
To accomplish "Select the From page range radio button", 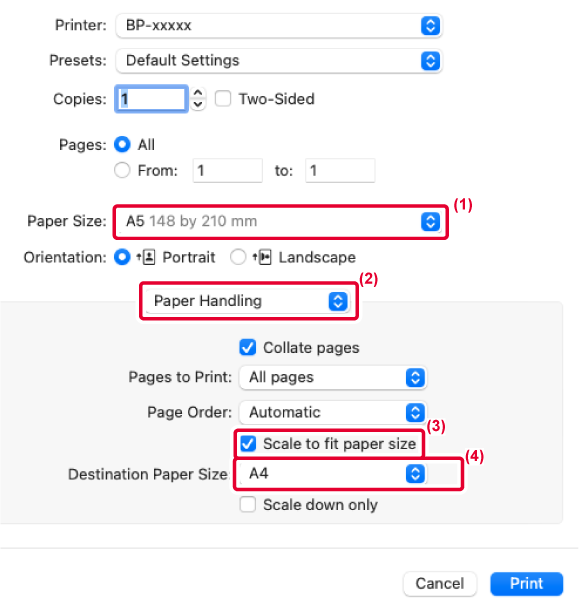I will click(122, 170).
